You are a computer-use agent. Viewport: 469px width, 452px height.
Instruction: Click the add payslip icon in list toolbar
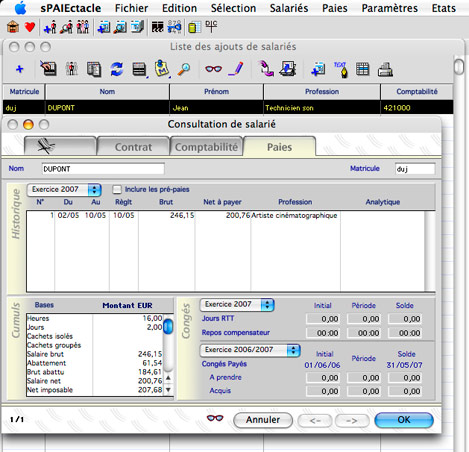(x=318, y=69)
